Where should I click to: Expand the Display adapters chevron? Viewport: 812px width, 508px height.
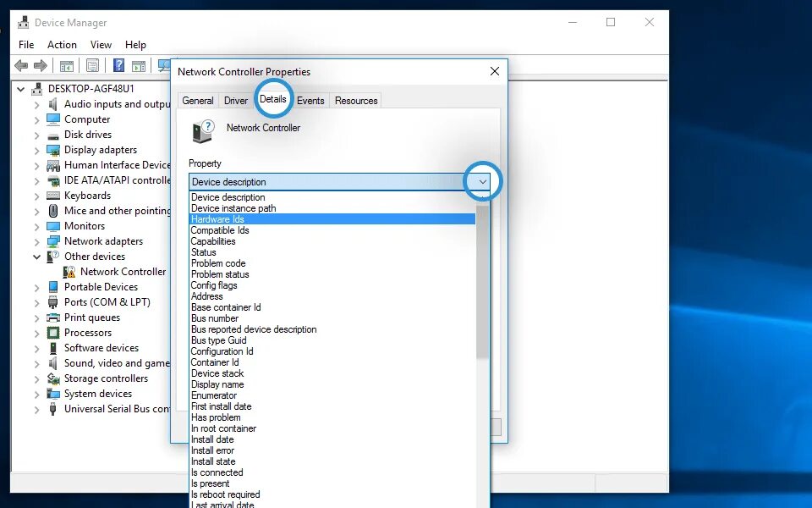tap(36, 151)
